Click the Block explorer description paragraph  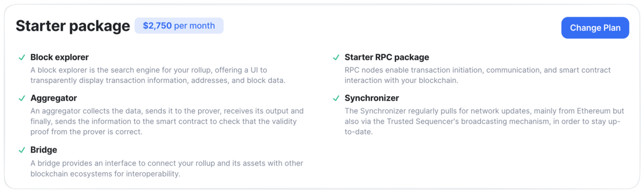coord(158,75)
